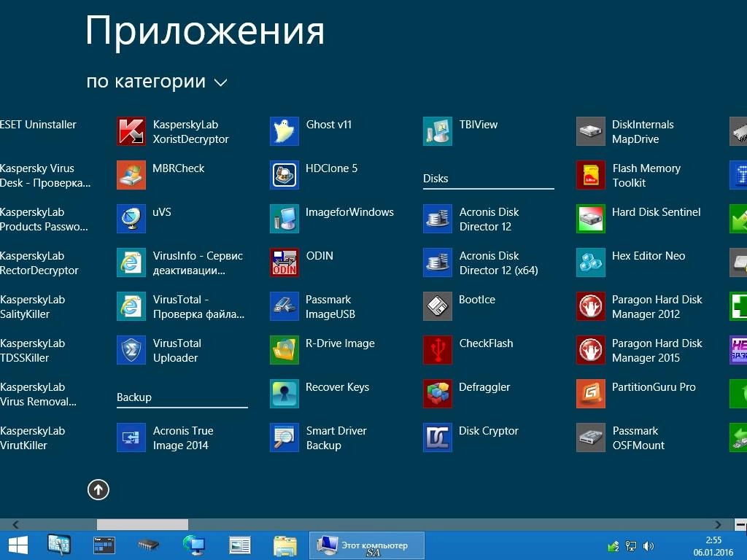Viewport: 747px width, 560px height.
Task: Open the uVS app icon
Action: tap(131, 219)
